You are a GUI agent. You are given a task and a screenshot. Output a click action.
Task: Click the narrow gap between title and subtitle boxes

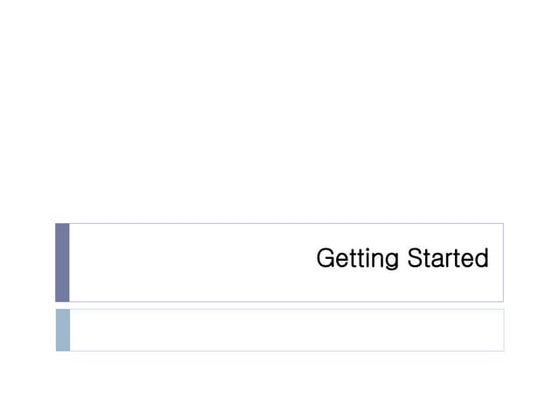[x=280, y=306]
